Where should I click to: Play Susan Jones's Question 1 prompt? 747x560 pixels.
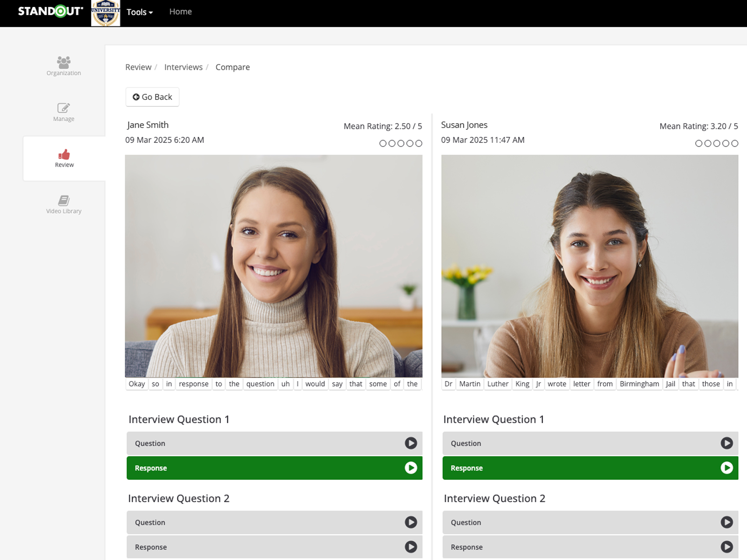coord(726,443)
